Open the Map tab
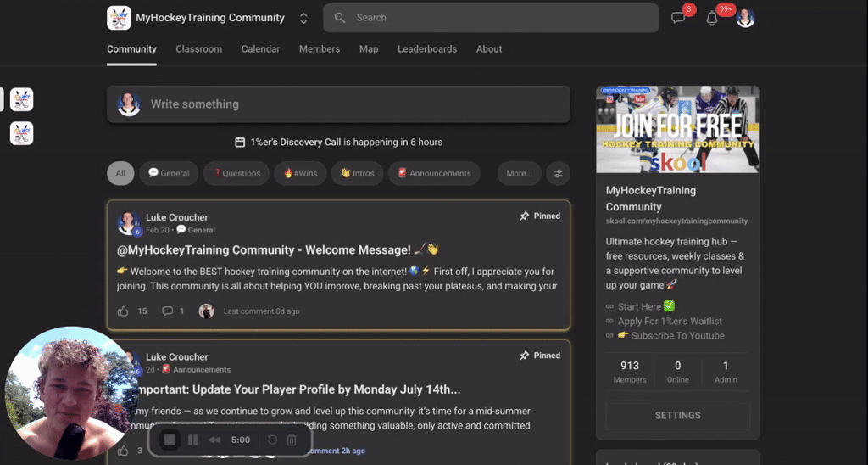The image size is (868, 465). point(369,48)
